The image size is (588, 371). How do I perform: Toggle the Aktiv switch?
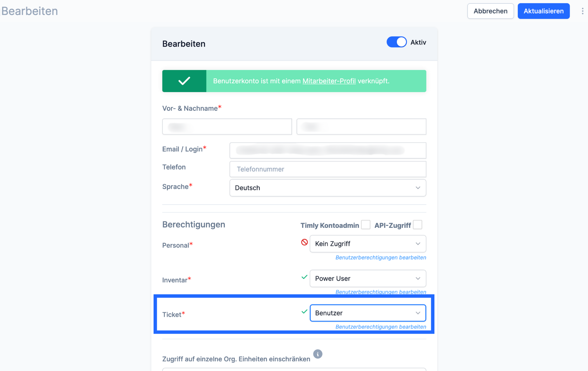[396, 42]
